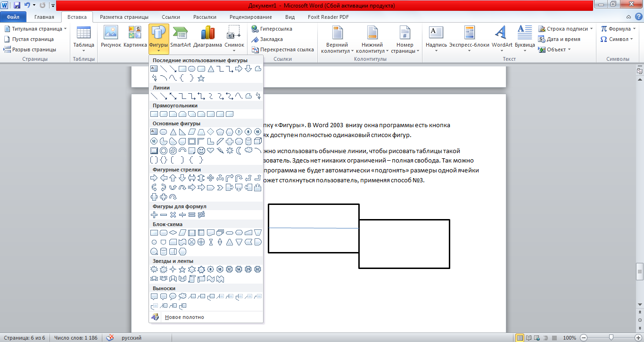Click the zoom slider in the status bar
Image resolution: width=644 pixels, height=342 pixels.
pyautogui.click(x=611, y=338)
